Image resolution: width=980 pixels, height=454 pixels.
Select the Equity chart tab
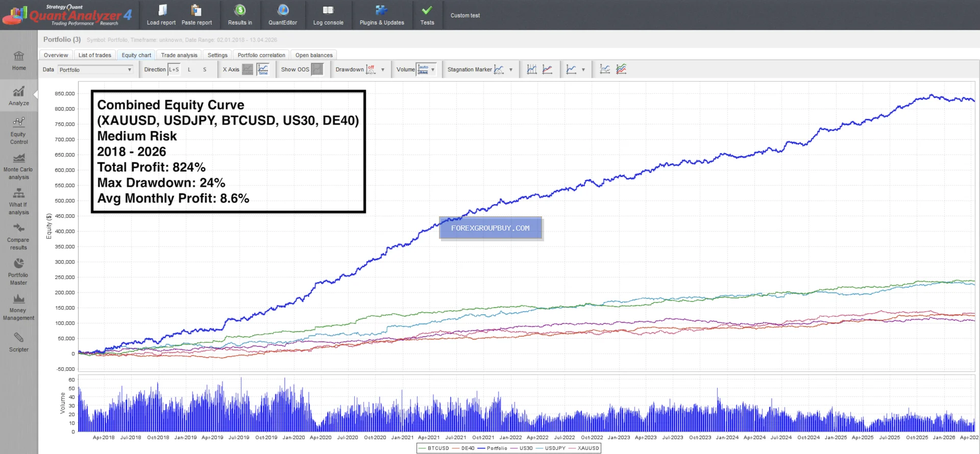136,55
